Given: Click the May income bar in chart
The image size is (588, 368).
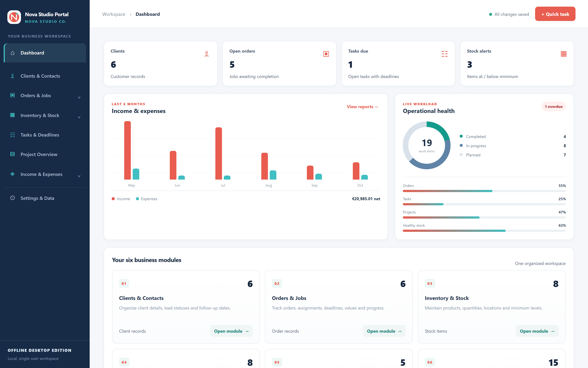Looking at the screenshot, I should point(127,150).
